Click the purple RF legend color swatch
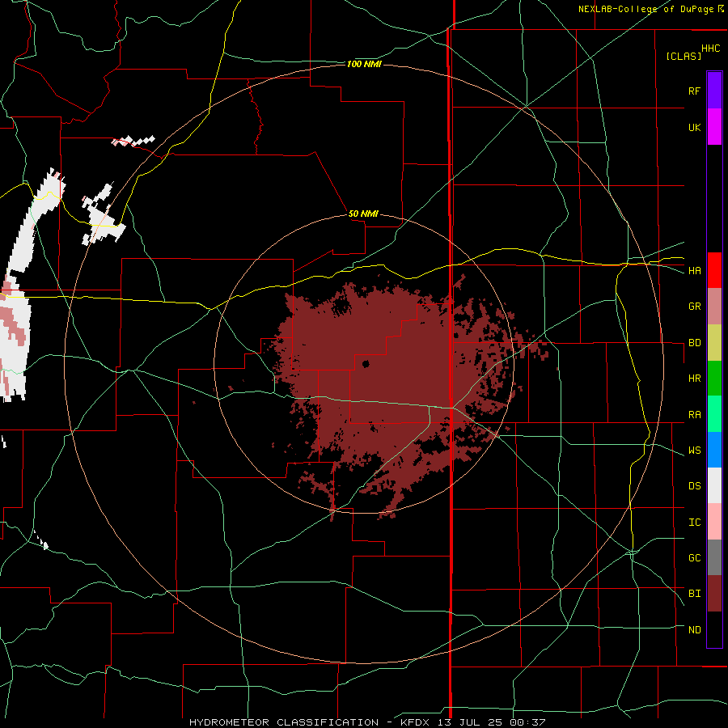This screenshot has height=728, width=728. [714, 90]
